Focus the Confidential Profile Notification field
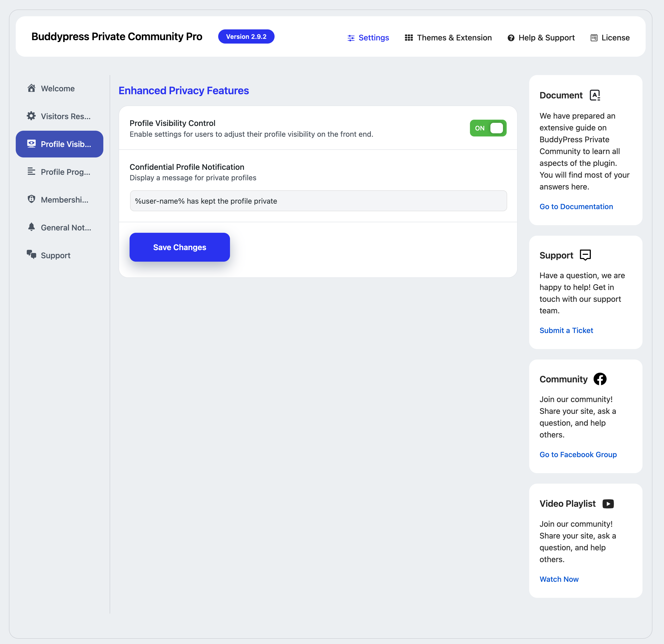This screenshot has height=644, width=664. tap(318, 201)
